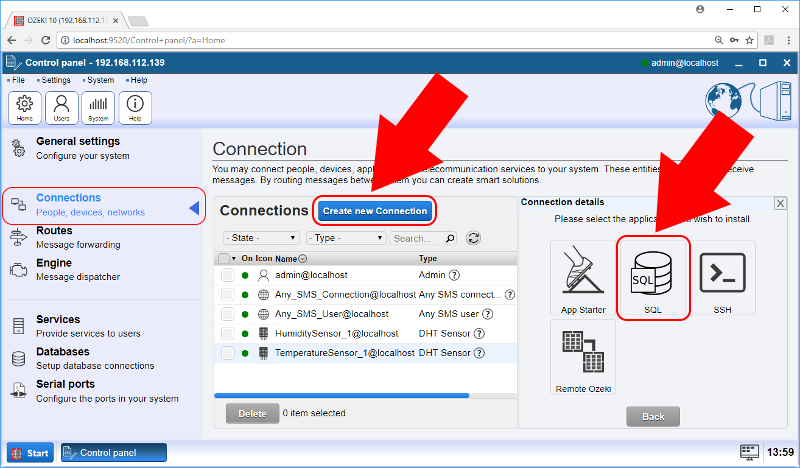This screenshot has width=800, height=468.
Task: Select the SSH connection icon
Action: click(722, 277)
